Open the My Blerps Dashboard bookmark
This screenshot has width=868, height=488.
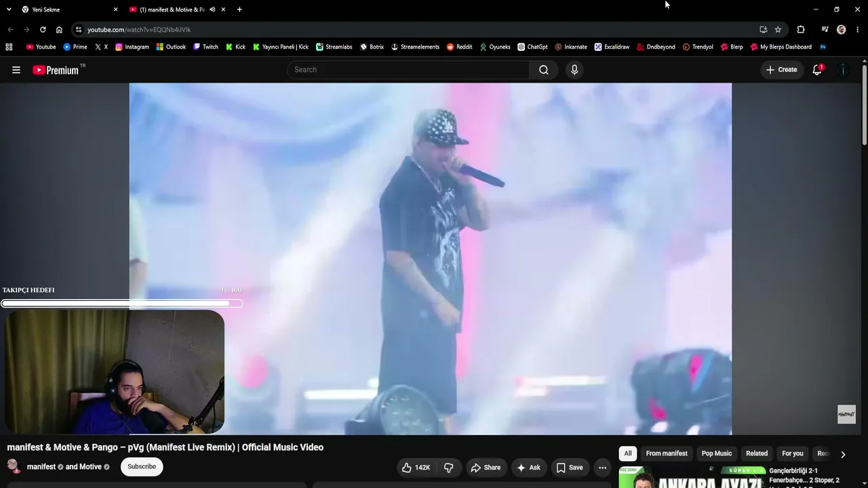pyautogui.click(x=781, y=47)
